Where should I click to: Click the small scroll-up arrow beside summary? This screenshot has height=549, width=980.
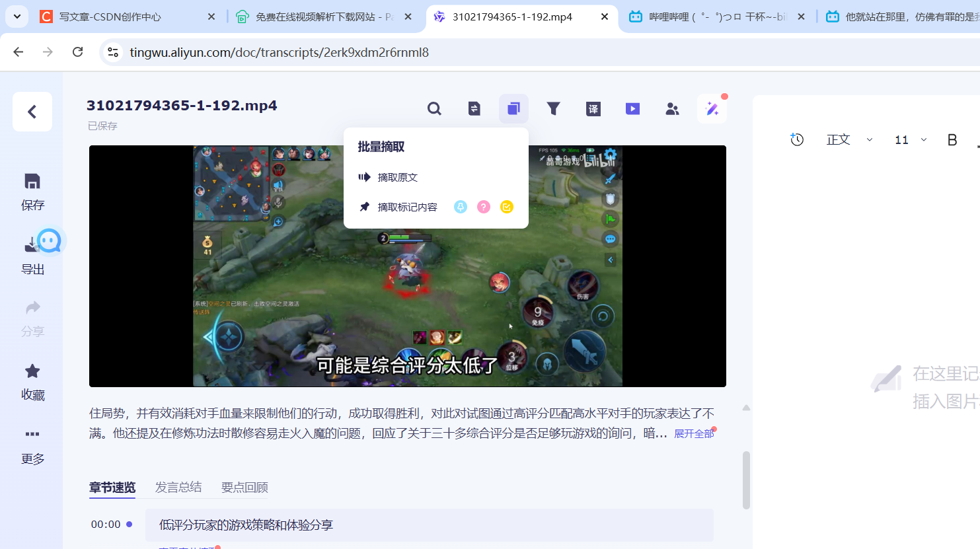(746, 408)
